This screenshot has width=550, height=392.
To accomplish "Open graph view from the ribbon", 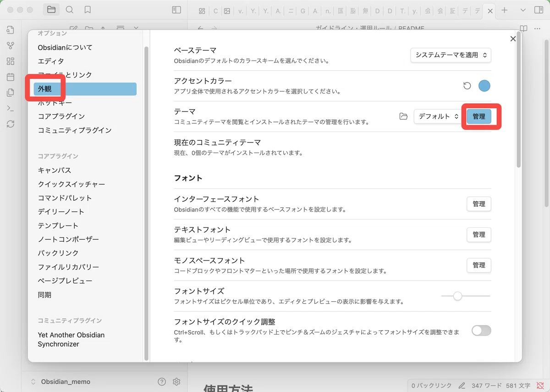I will (x=11, y=46).
